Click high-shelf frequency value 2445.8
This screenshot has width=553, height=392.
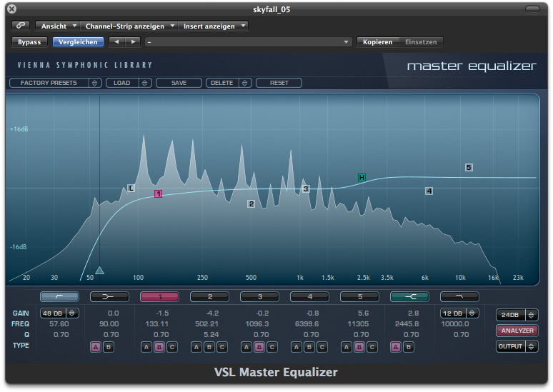[407, 323]
